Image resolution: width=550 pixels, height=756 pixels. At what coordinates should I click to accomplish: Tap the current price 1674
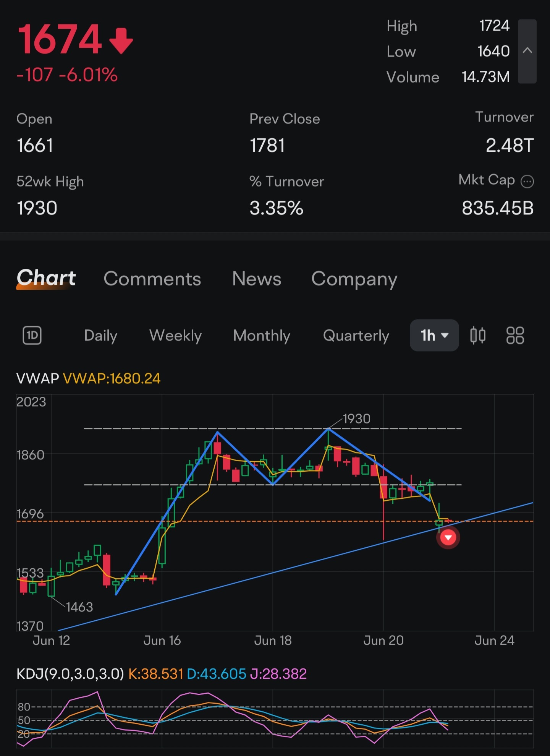(60, 39)
